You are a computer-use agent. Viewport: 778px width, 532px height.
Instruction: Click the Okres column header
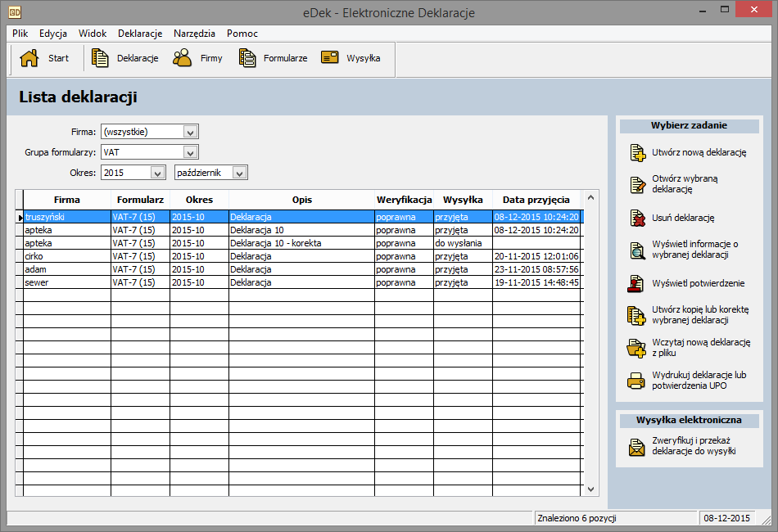point(200,200)
